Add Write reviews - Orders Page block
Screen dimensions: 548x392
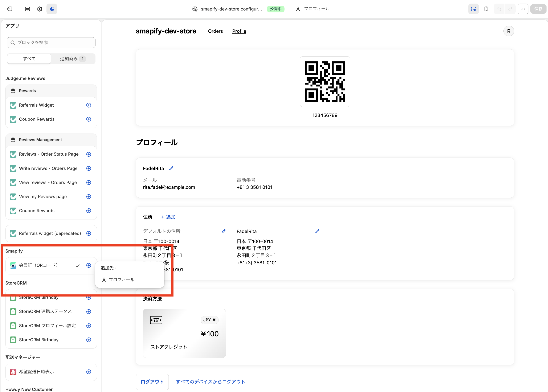[89, 168]
